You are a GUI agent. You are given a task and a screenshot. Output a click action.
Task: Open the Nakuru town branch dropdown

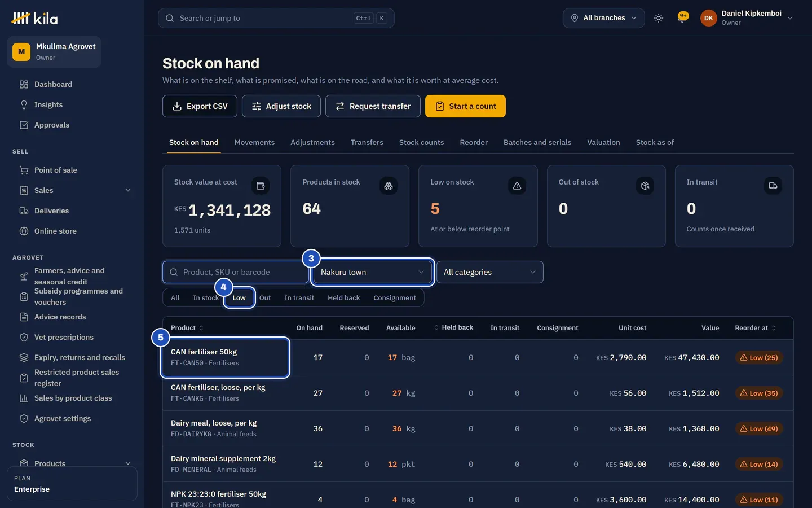pyautogui.click(x=372, y=272)
